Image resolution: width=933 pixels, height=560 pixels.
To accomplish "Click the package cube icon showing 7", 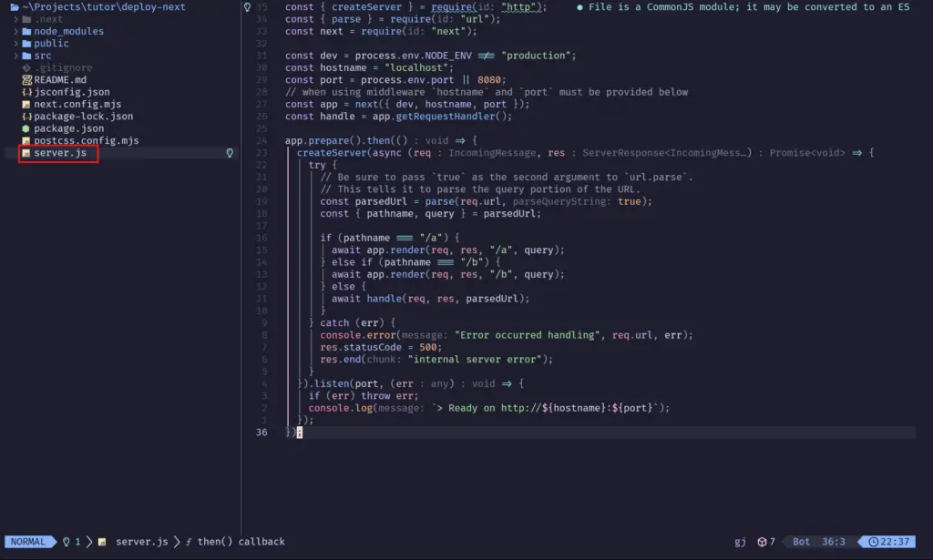I will click(x=762, y=542).
